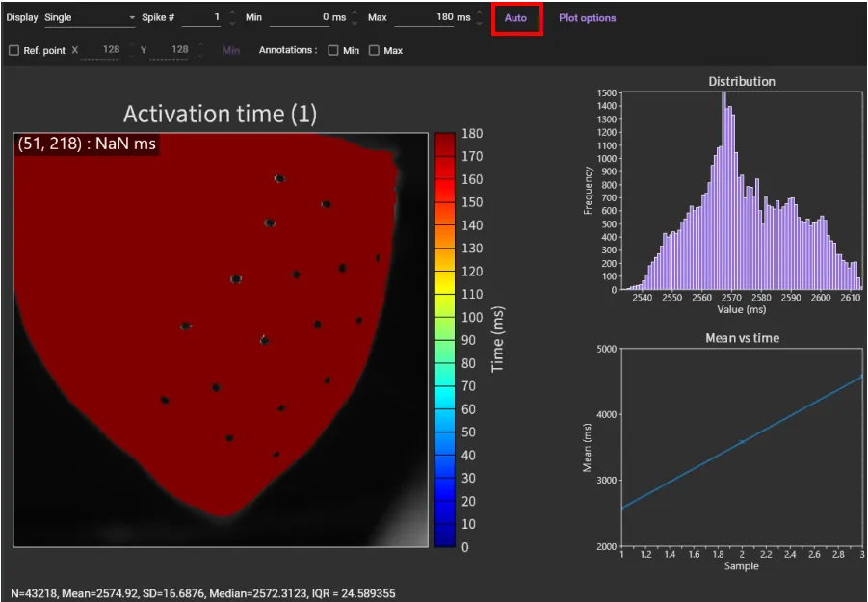Click the Spike # input field

[202, 18]
